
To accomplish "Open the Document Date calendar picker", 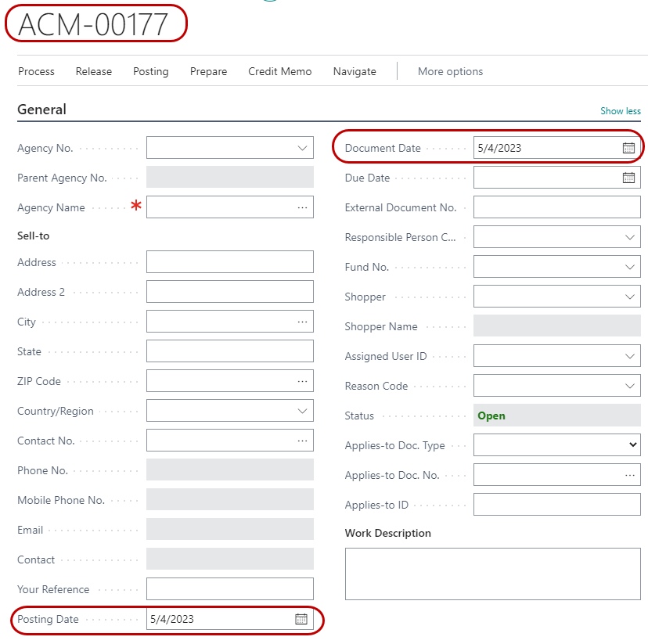I will (628, 148).
